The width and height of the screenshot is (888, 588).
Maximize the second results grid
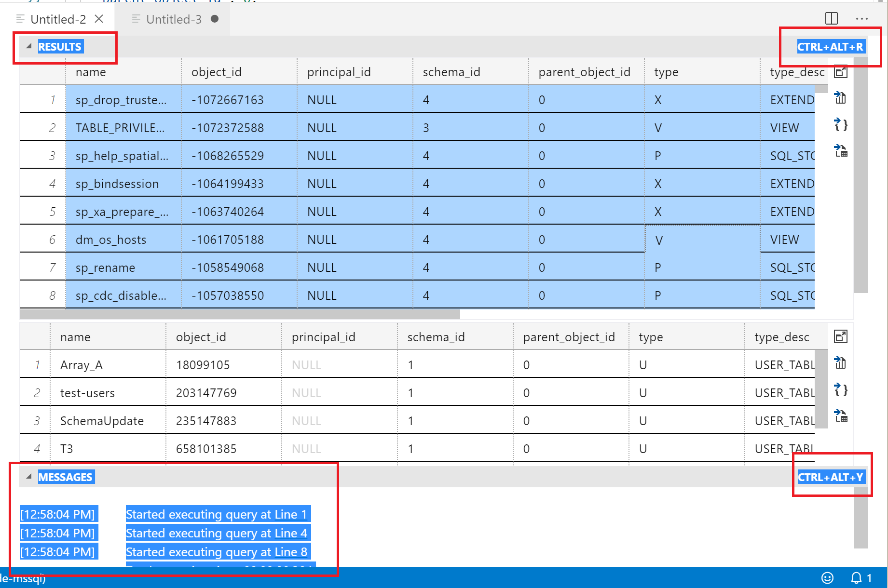(x=840, y=336)
